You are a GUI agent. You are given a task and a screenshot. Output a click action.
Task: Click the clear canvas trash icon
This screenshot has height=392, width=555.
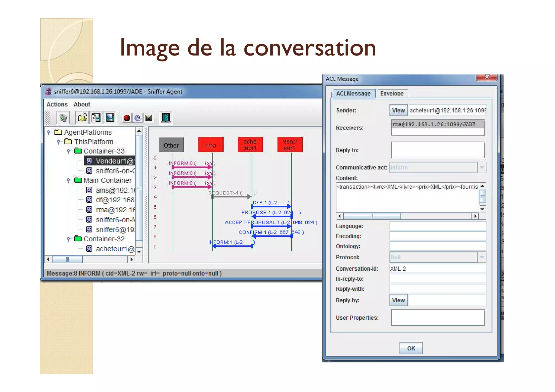point(63,118)
